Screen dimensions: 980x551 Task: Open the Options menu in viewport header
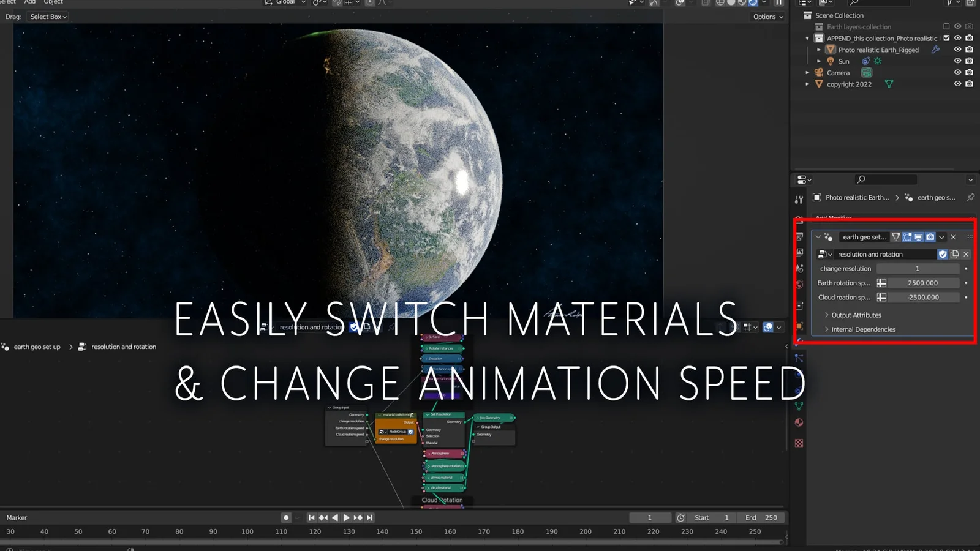click(768, 17)
